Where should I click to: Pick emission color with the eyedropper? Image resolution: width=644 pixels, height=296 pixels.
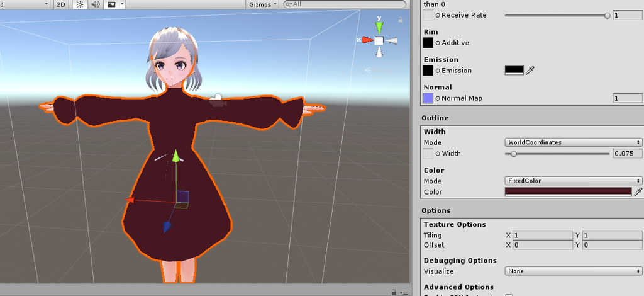point(530,71)
